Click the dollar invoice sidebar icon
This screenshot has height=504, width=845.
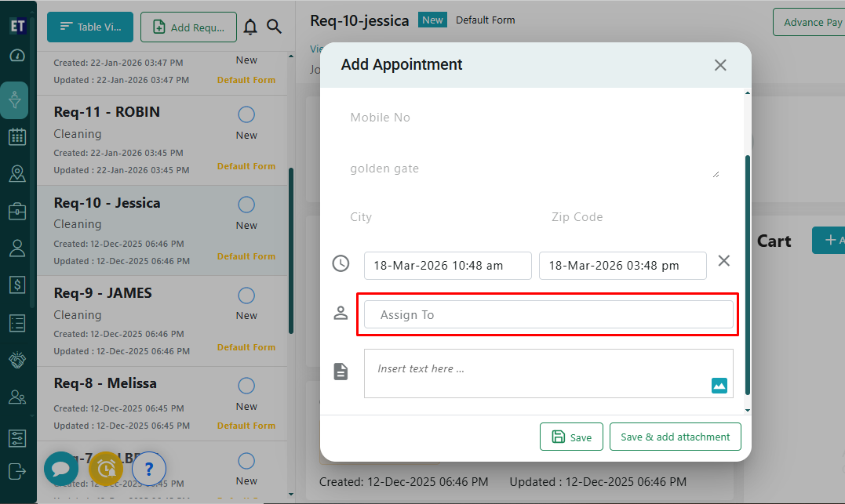(x=16, y=285)
